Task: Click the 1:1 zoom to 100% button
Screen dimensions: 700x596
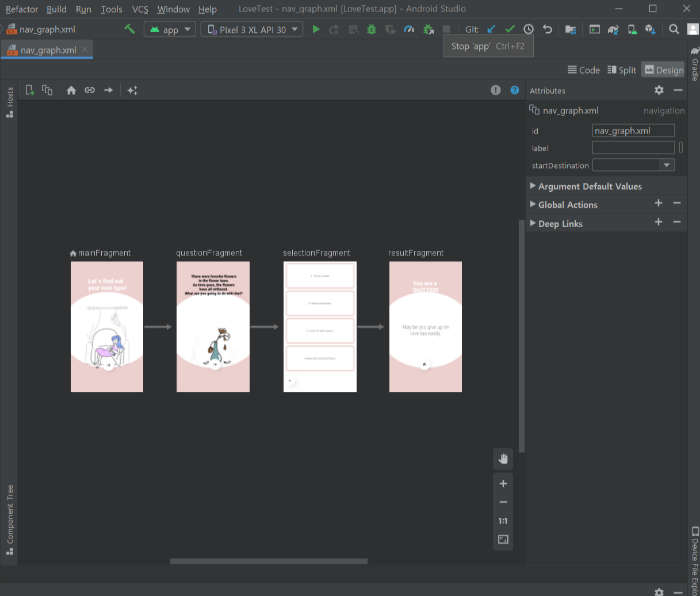Action: click(x=503, y=521)
